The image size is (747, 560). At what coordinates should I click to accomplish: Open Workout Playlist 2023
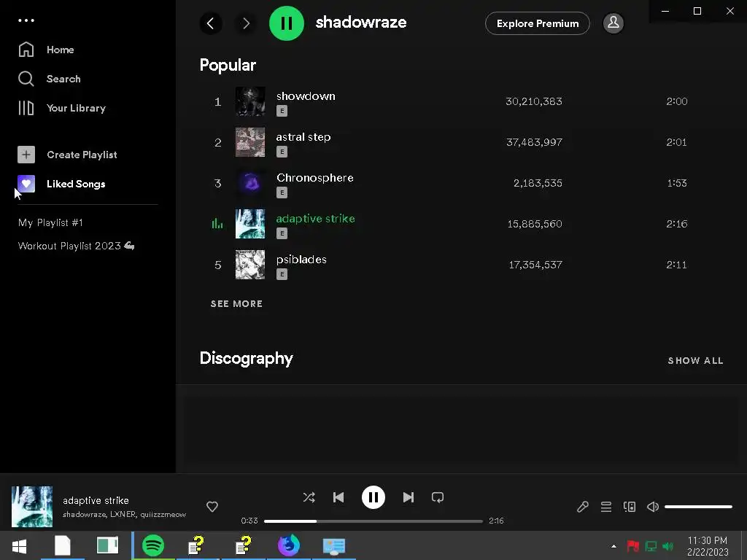point(76,246)
